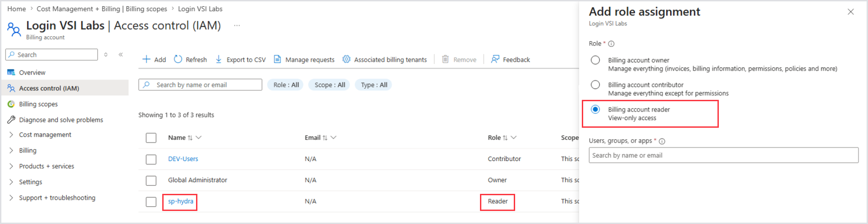
Task: Open the Role column filter chevron
Action: 514,138
